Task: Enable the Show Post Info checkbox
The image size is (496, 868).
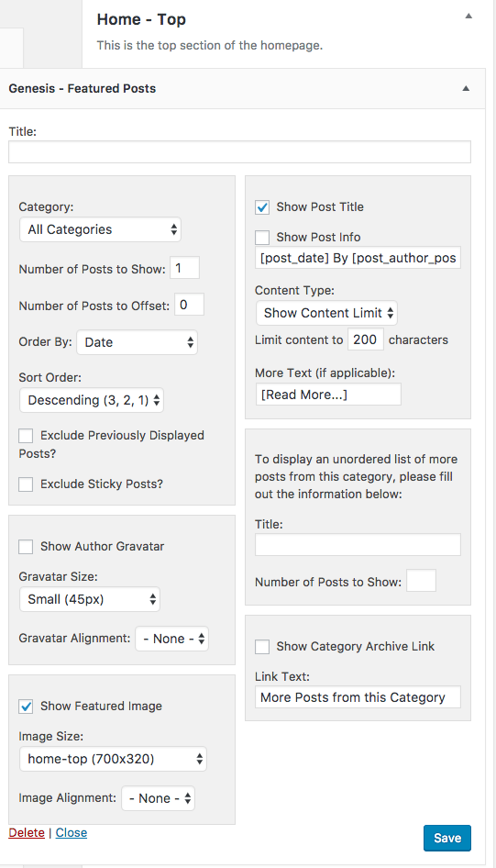Action: pos(262,238)
